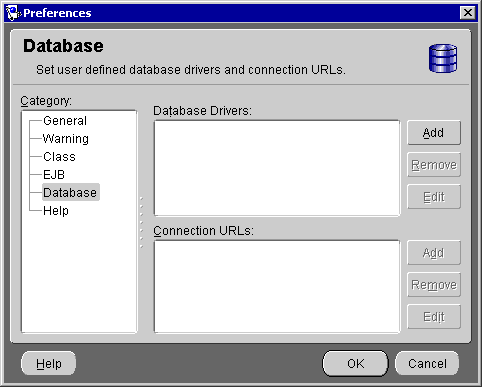Screen dimensions: 482x387
Task: Open the EJB category
Action: coord(54,175)
